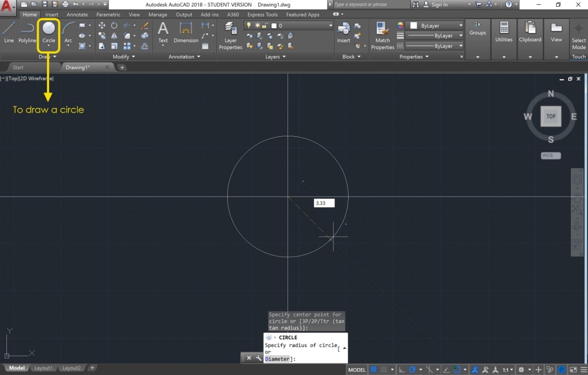Toggle annotation visibility in status bar

click(x=475, y=369)
